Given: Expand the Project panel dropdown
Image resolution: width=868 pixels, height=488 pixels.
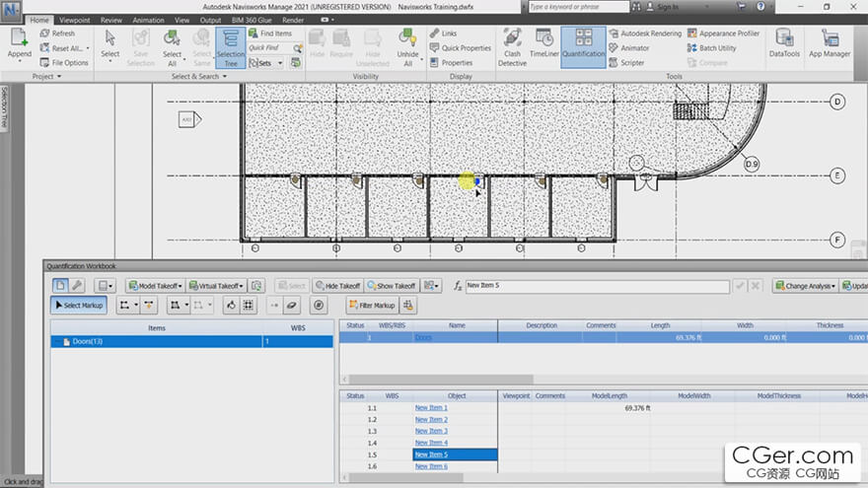Looking at the screenshot, I should click(46, 76).
